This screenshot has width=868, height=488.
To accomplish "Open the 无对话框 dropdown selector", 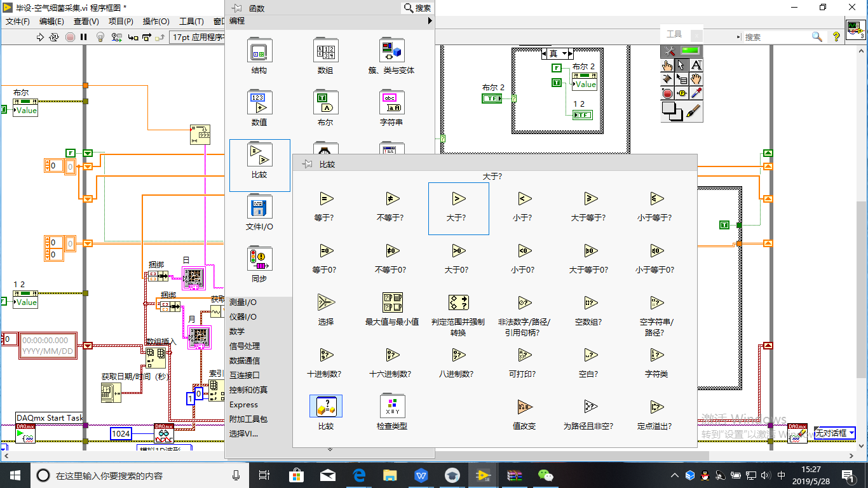I will click(x=835, y=433).
